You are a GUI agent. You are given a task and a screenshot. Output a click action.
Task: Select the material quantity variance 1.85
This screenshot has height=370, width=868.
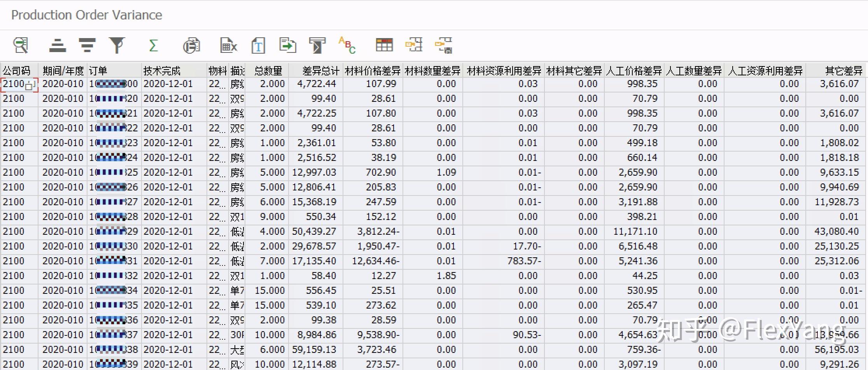point(433,276)
